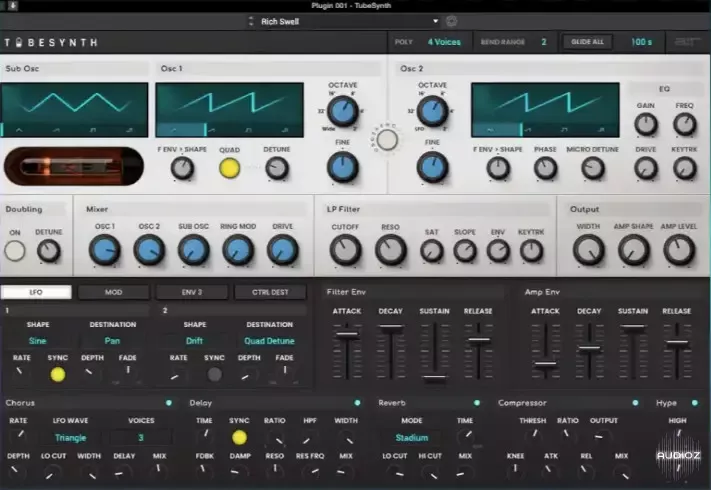
Task: Click the Osc 2 FINE knob
Action: 432,167
